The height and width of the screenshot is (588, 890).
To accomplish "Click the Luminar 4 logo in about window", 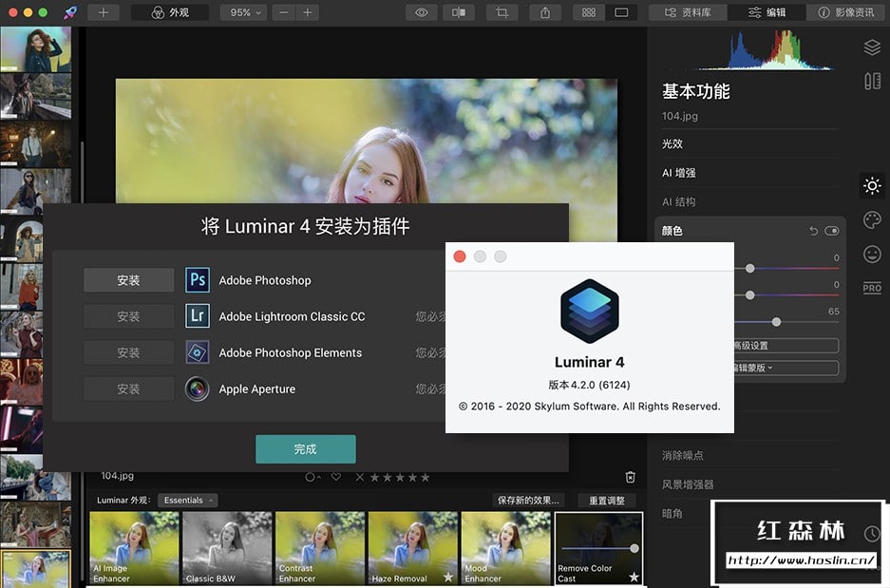I will pos(590,311).
